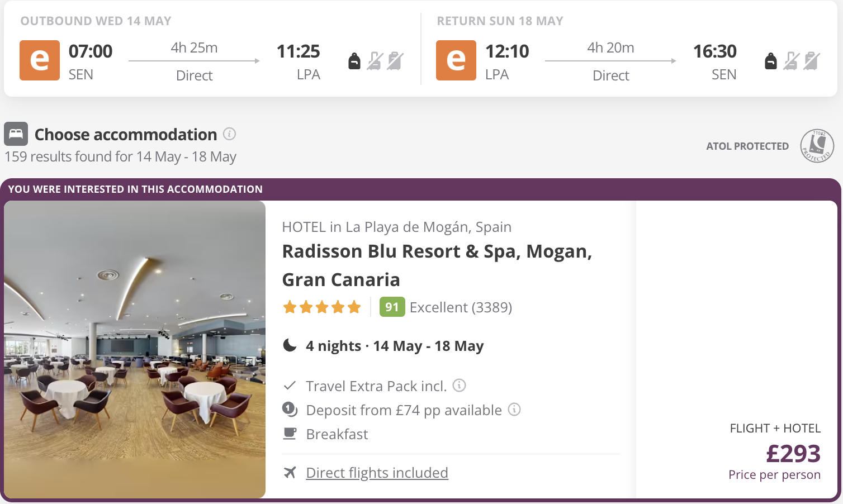Click the ATOL Protected badge logo
Screen dimensions: 843x504
click(x=817, y=146)
